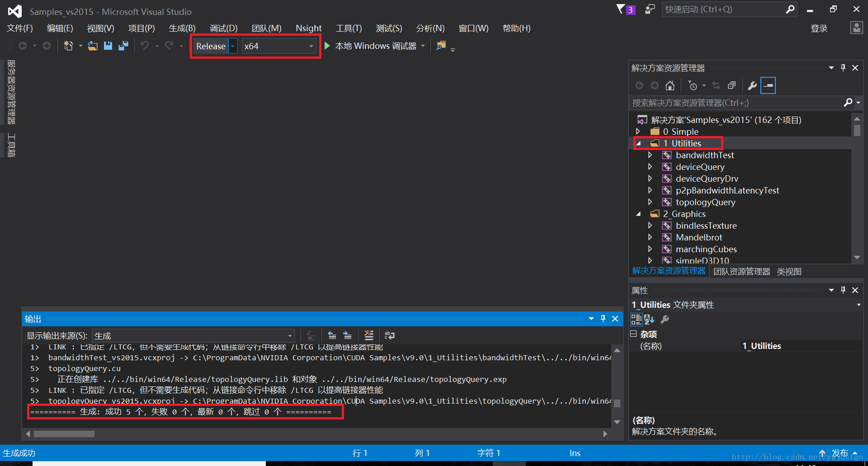Viewport: 868px width, 466px height.
Task: Open the 工具箱 toolbox side tab
Action: point(11,146)
